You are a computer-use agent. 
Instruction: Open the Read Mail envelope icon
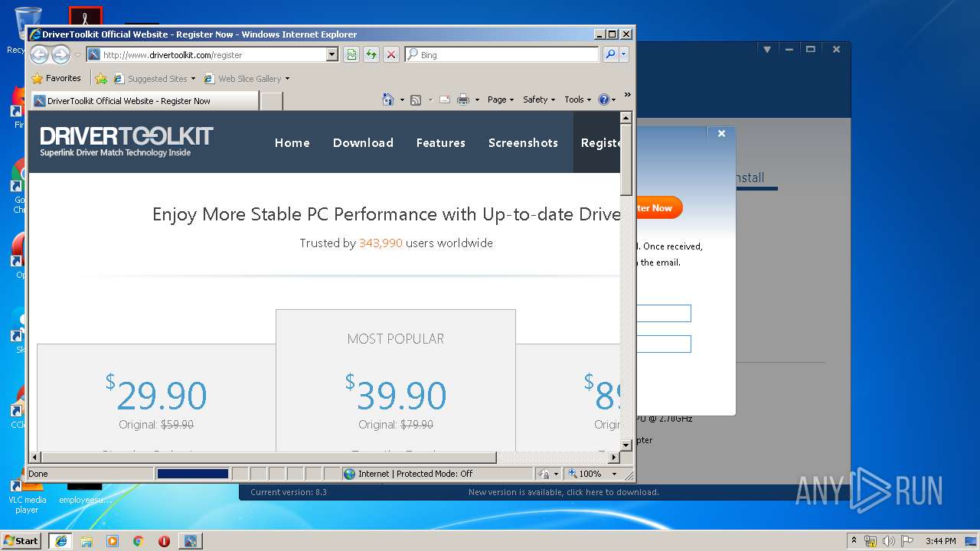pos(444,99)
